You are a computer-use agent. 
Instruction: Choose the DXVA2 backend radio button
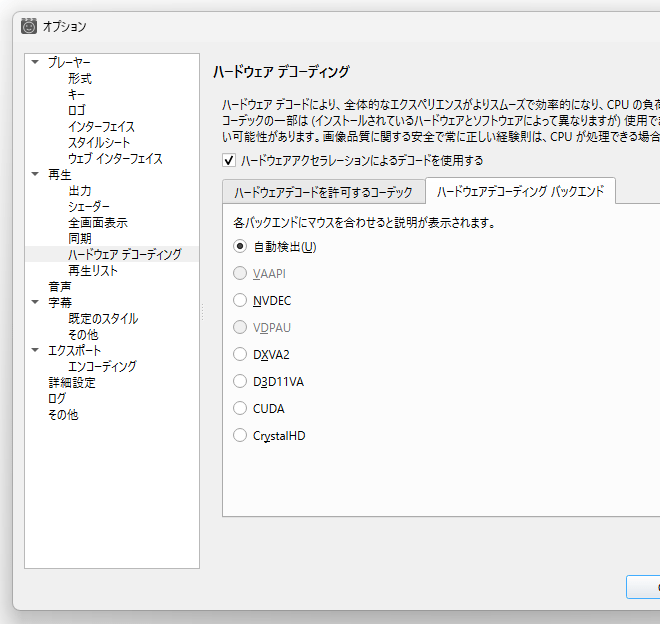pyautogui.click(x=240, y=354)
